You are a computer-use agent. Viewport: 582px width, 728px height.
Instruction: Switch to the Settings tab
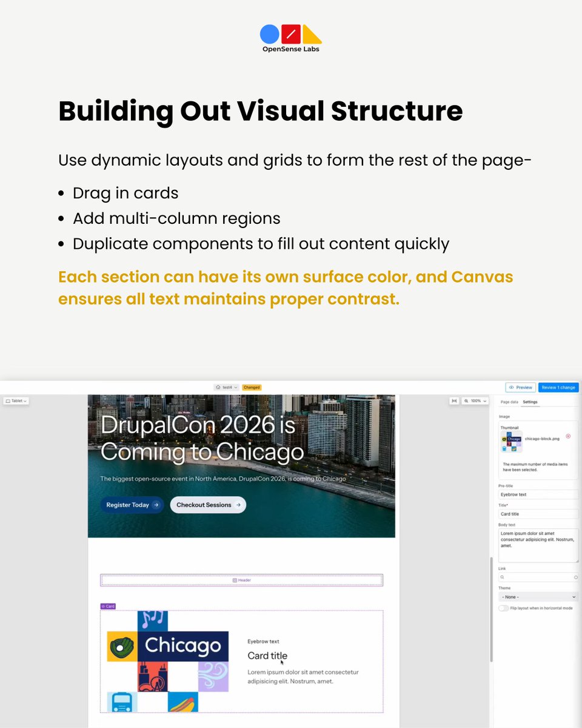530,402
